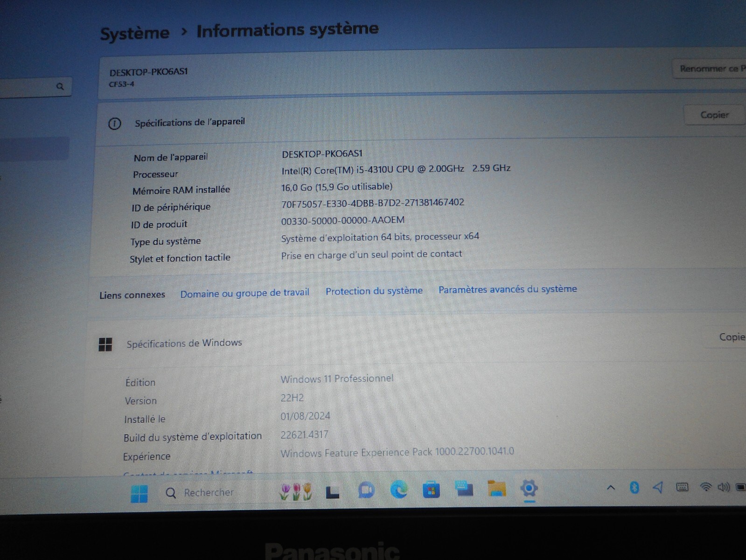Open File Explorer from the taskbar
Viewport: 746px width, 560px height.
click(496, 488)
